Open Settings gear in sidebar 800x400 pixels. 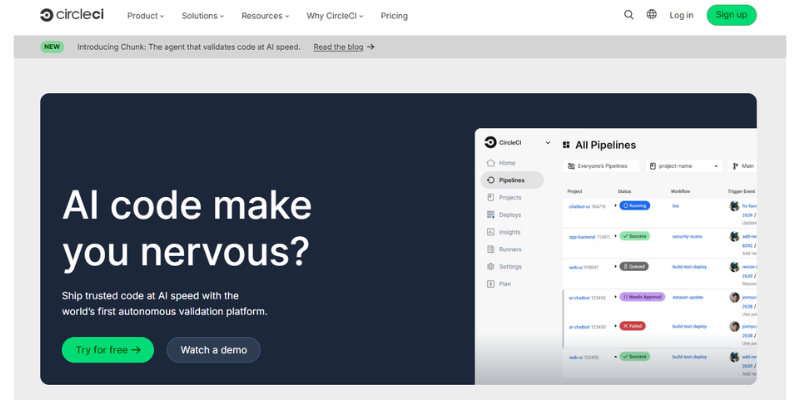(x=491, y=267)
